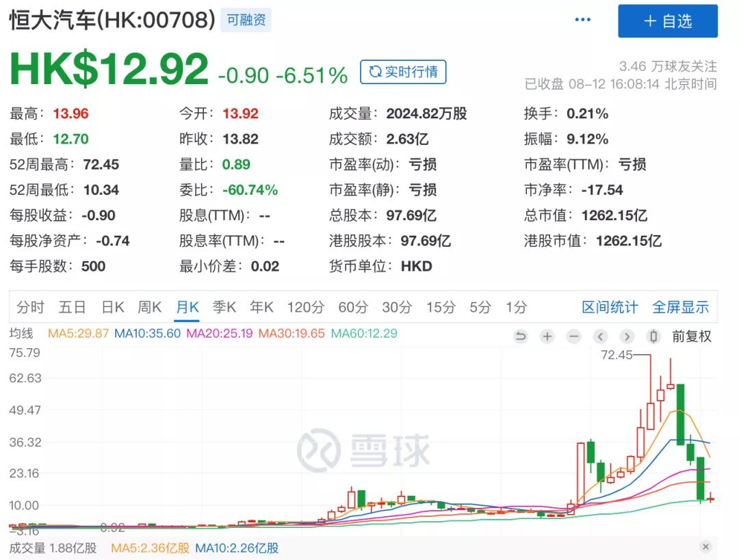Screen dimensions: 739x560
Task: Click the MA60:12.29 moving average label
Action: point(364,334)
